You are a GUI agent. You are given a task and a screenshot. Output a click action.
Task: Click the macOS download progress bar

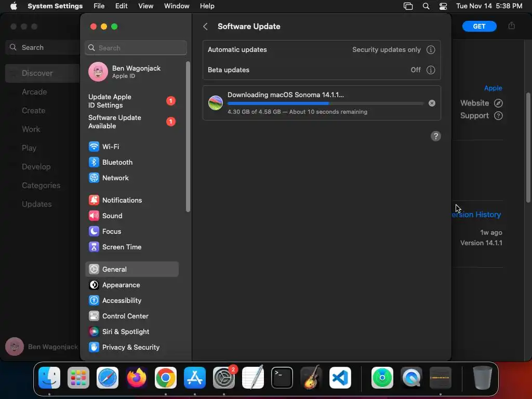pos(325,103)
